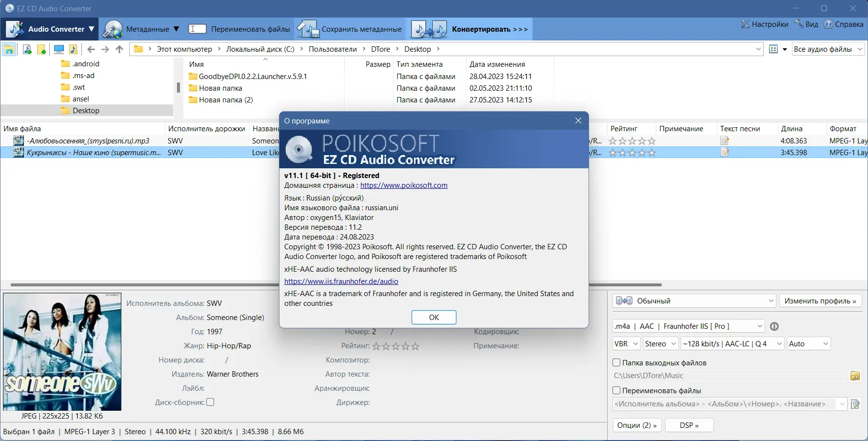Open the Stereo channels dropdown

pos(660,344)
